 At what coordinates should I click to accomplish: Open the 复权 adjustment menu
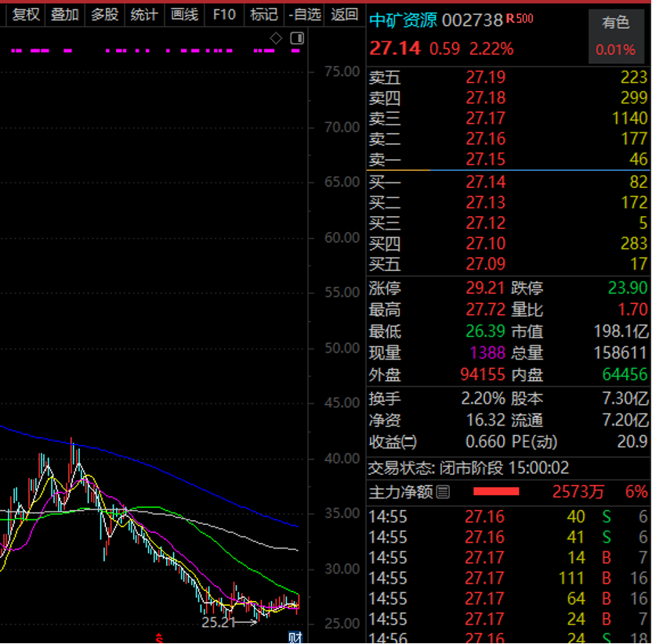(x=26, y=15)
